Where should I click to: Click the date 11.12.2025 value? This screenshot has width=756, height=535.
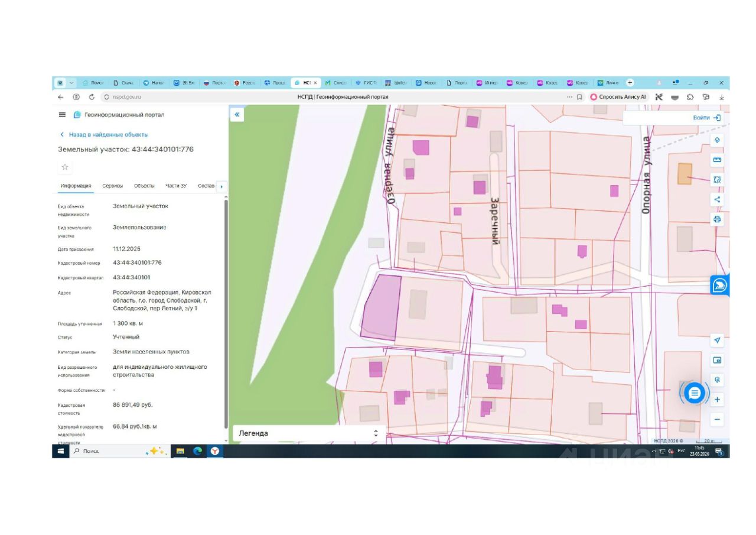(x=126, y=249)
